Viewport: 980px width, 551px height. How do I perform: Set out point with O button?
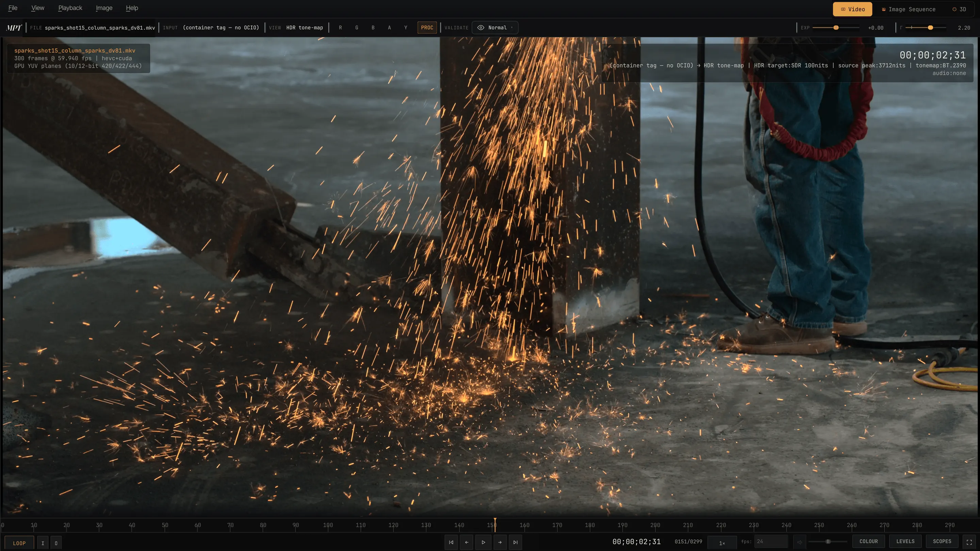pos(56,543)
